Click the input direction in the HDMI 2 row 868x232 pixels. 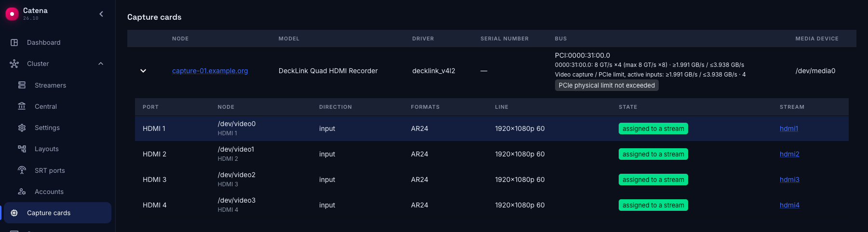click(x=327, y=154)
